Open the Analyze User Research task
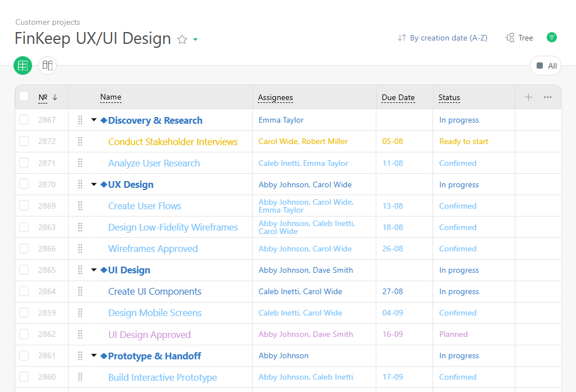The height and width of the screenshot is (392, 576). (154, 163)
